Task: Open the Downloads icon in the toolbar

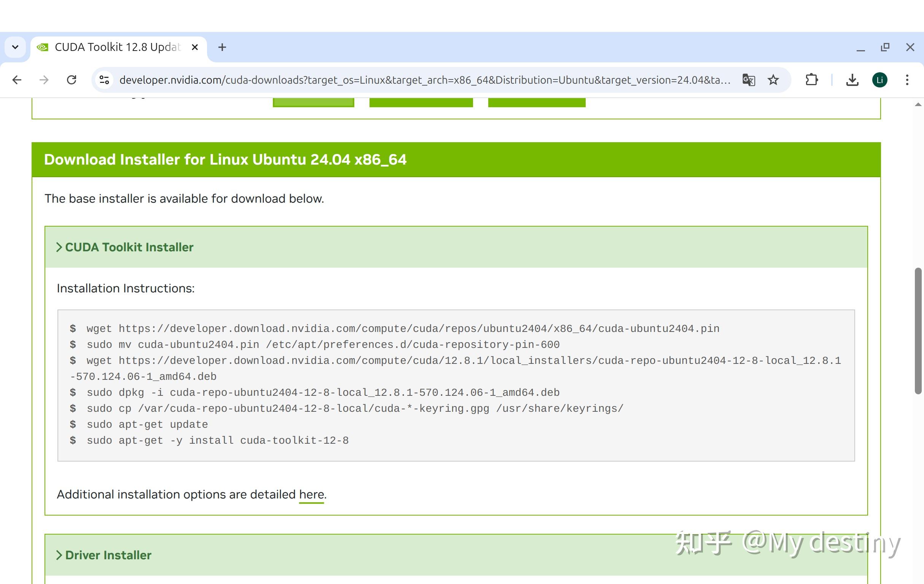Action: click(x=852, y=80)
